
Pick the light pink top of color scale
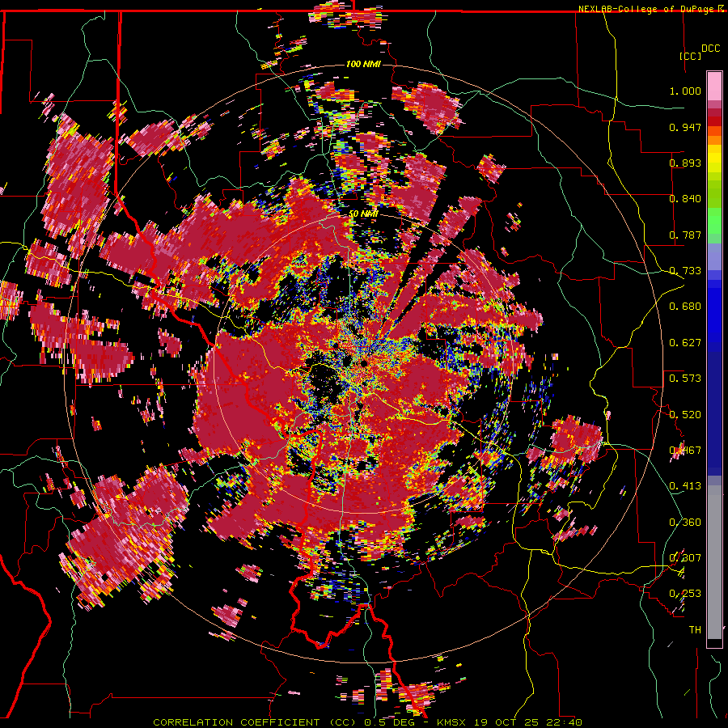[714, 87]
